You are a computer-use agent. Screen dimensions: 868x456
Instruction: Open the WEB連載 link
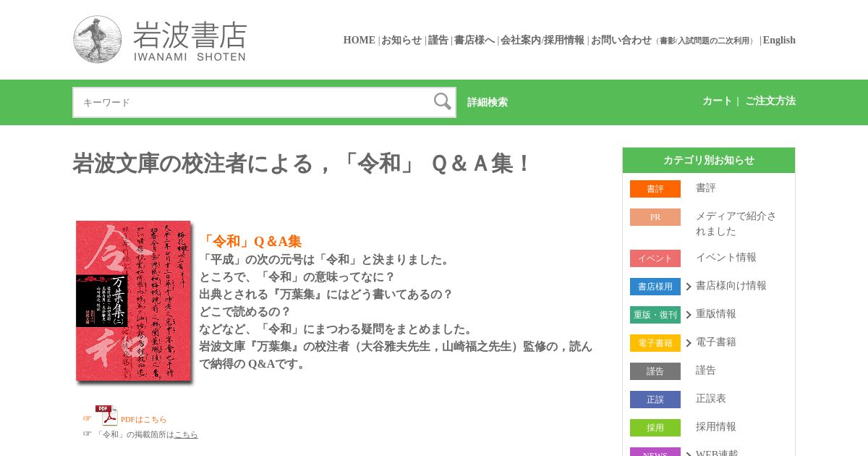[717, 453]
